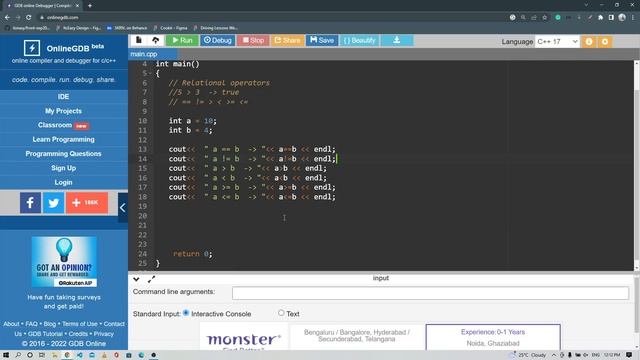640x360 pixels.
Task: Click the New File icon in toolbar
Action: [139, 40]
